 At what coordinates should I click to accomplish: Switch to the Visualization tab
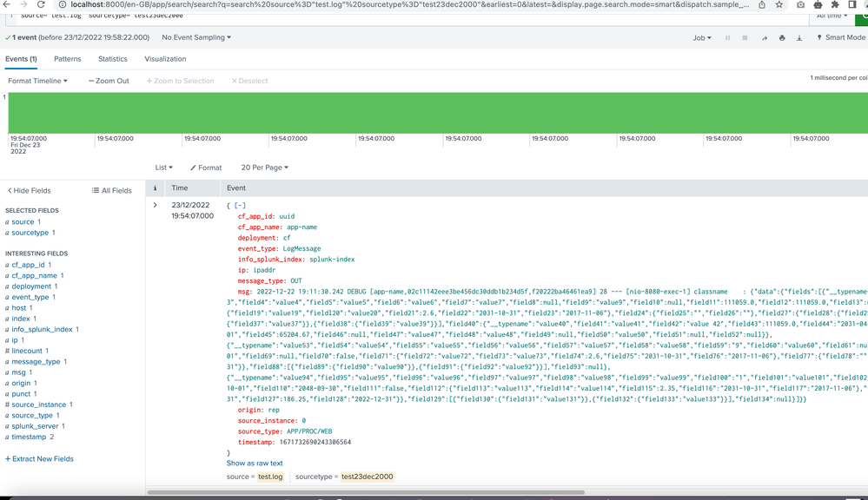[x=165, y=59]
